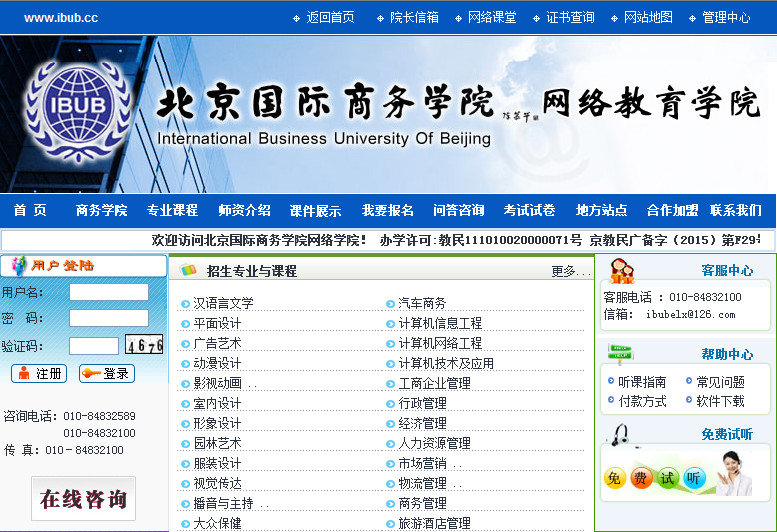Click the blue 听 circle icon
Image resolution: width=777 pixels, height=532 pixels.
tap(694, 478)
